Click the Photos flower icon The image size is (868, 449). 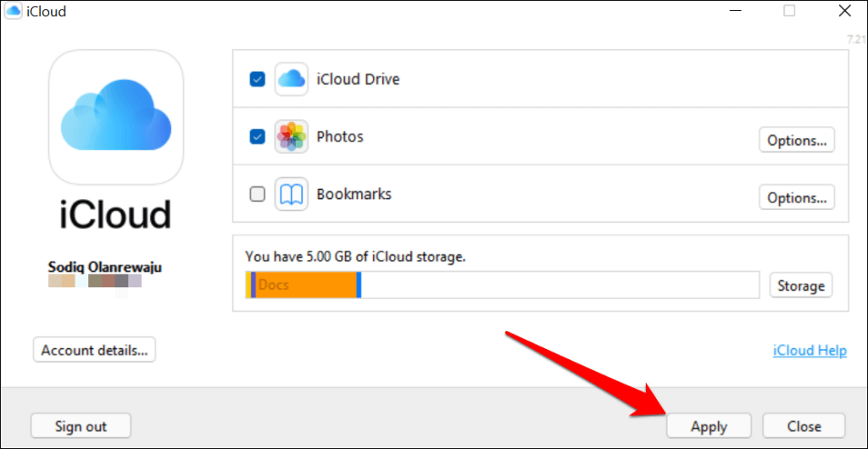[292, 136]
